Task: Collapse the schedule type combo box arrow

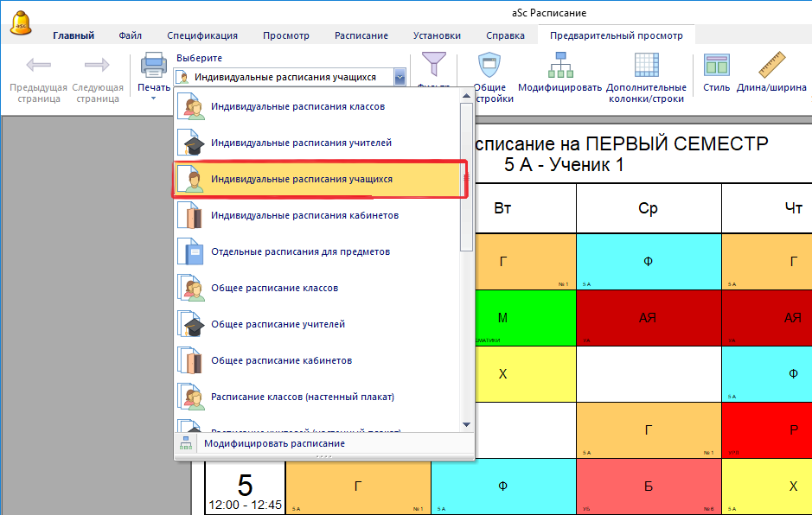Action: coord(400,77)
